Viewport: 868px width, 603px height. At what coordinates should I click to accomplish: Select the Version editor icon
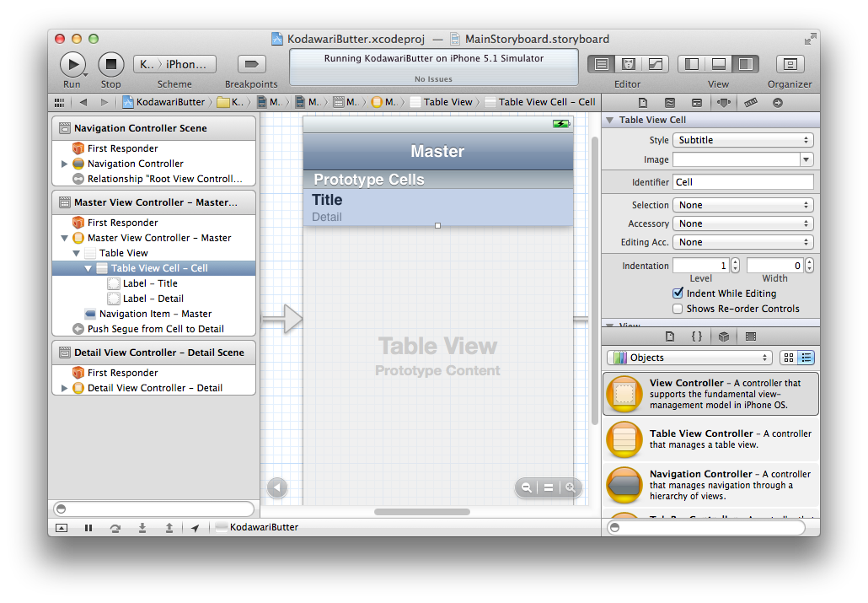click(656, 64)
